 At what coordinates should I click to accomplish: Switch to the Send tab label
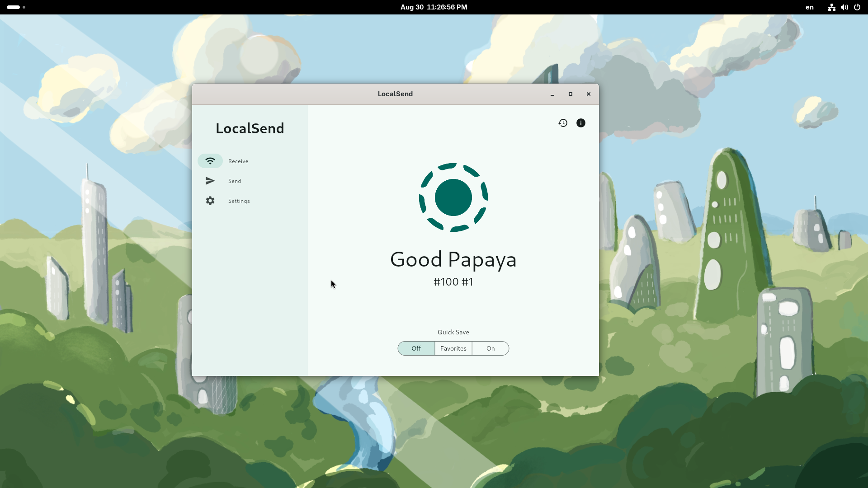pos(235,181)
